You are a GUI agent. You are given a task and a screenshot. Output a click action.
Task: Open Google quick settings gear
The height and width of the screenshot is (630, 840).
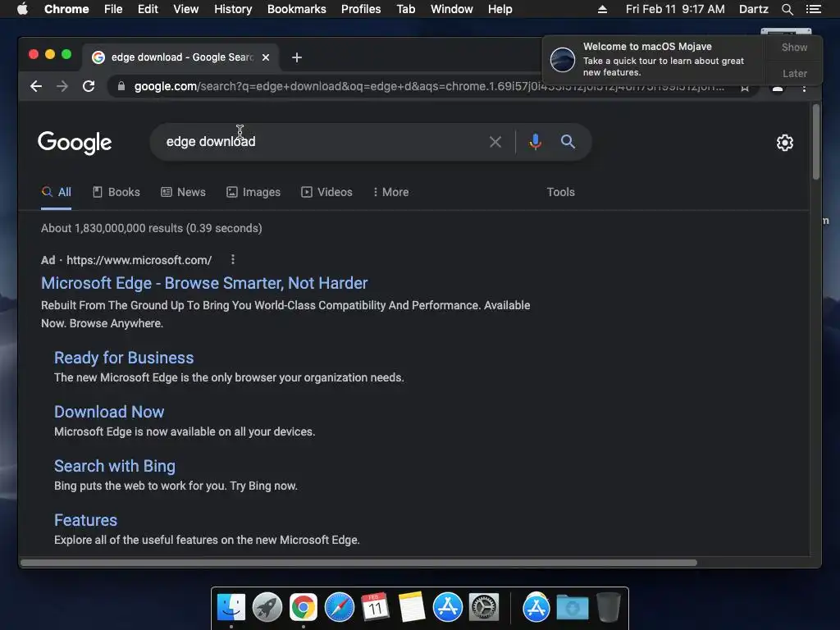(x=785, y=143)
